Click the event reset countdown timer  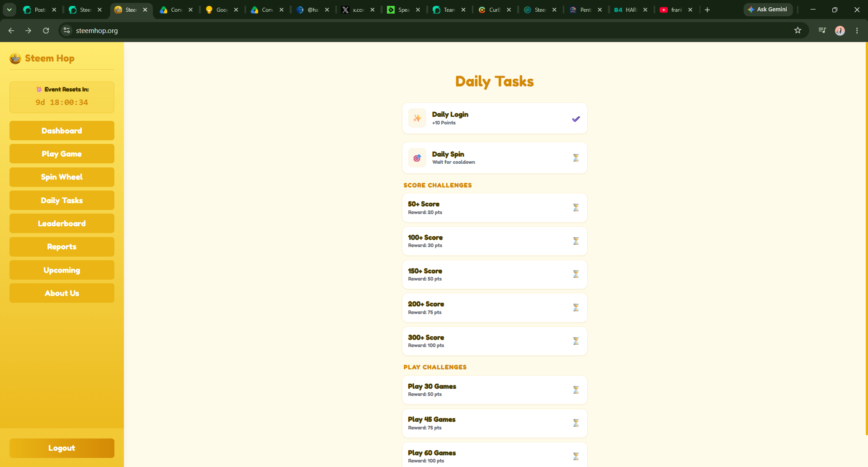[62, 102]
